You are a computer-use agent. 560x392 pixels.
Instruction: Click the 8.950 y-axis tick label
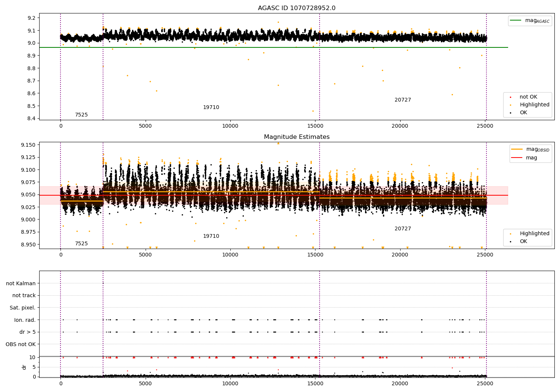(28, 245)
